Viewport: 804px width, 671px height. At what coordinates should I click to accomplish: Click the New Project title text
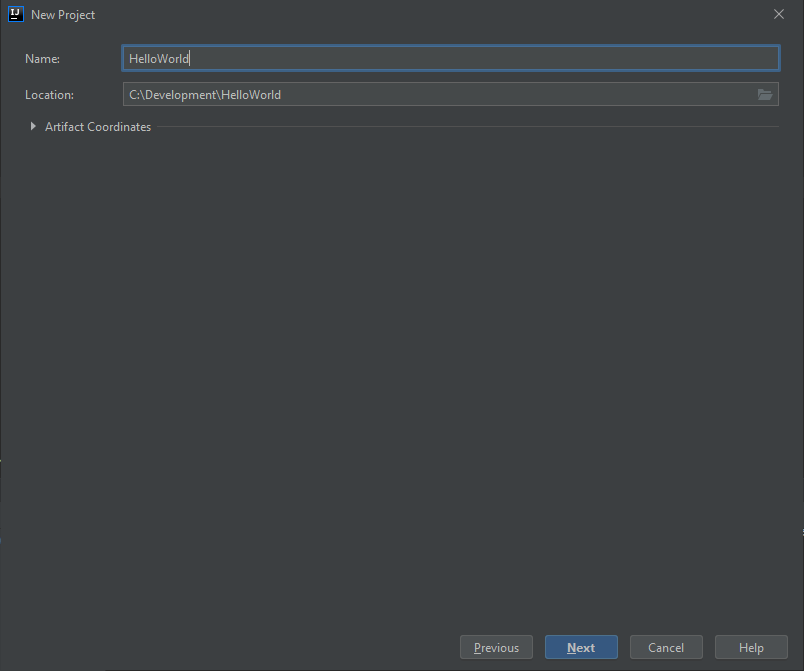(x=63, y=15)
